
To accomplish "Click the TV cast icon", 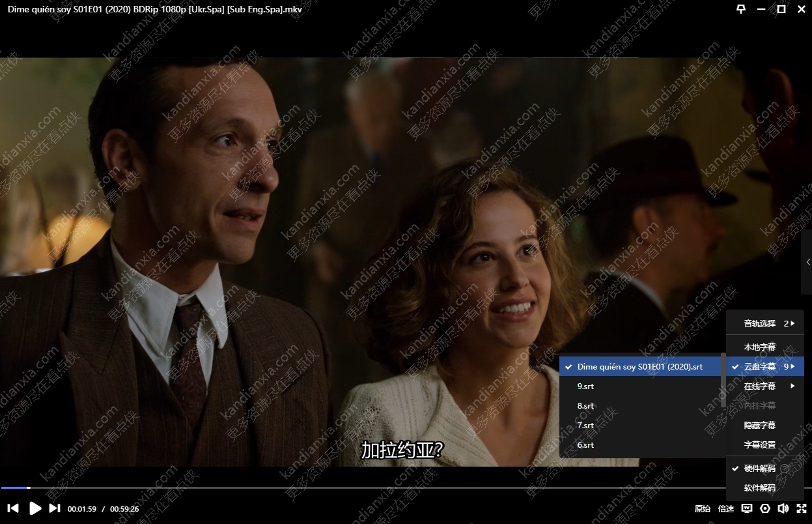I will click(747, 508).
